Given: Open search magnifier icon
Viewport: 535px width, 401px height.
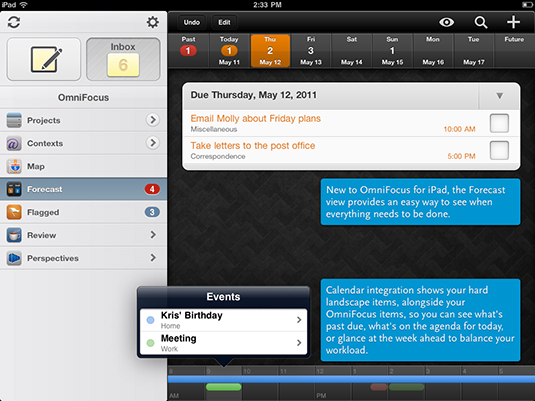Looking at the screenshot, I should click(x=481, y=22).
